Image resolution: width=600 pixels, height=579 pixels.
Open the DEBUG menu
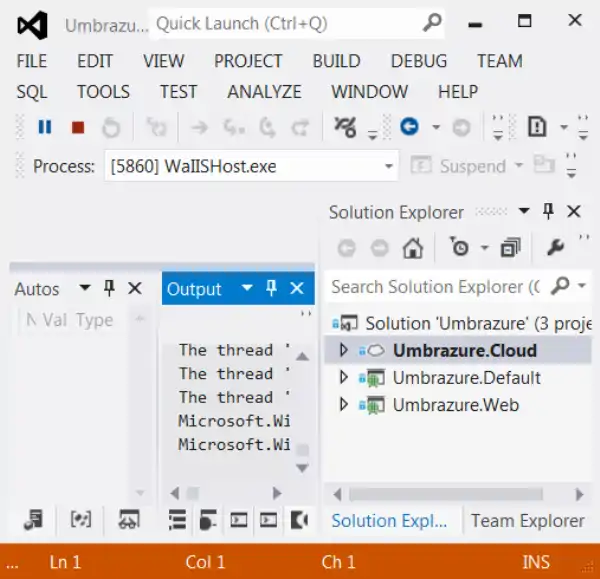pos(419,61)
